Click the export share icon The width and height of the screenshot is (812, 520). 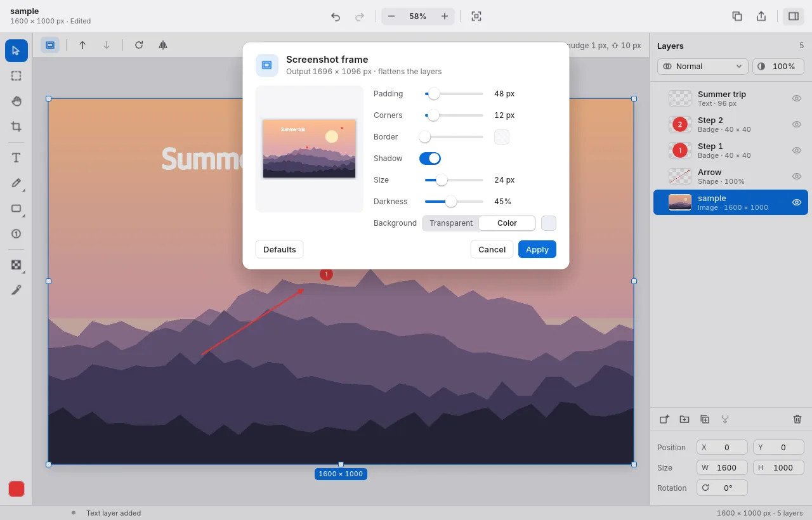point(761,16)
